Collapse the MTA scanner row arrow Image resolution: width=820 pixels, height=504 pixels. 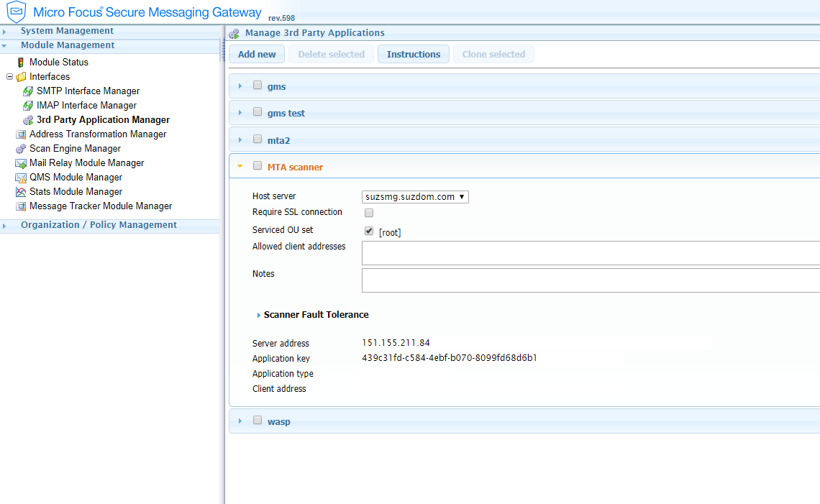(240, 166)
